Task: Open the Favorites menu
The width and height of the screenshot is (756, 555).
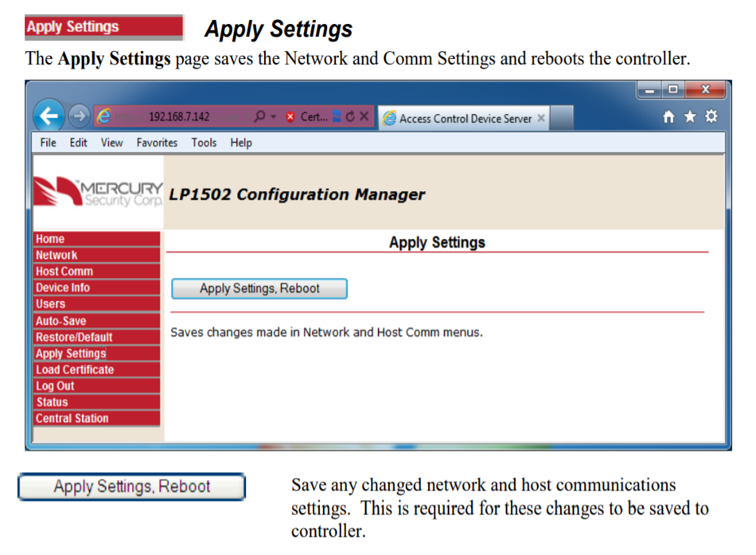Action: coord(156,143)
